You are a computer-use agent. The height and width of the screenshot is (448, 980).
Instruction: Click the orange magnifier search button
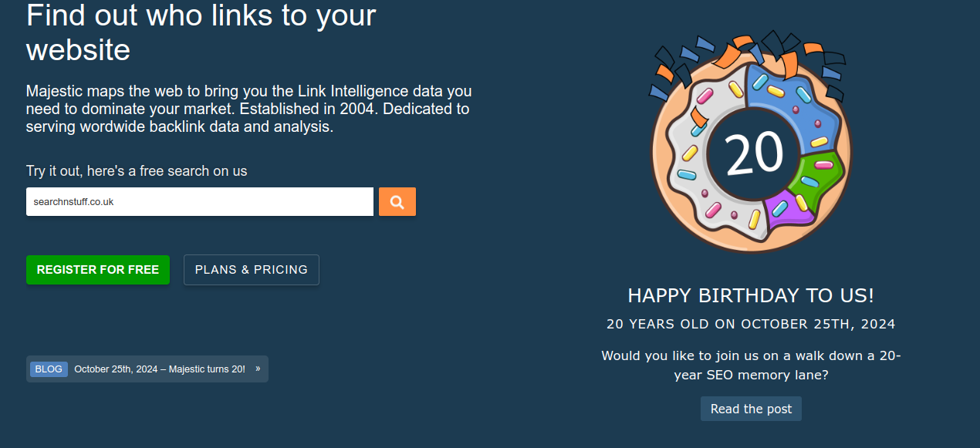coord(397,202)
